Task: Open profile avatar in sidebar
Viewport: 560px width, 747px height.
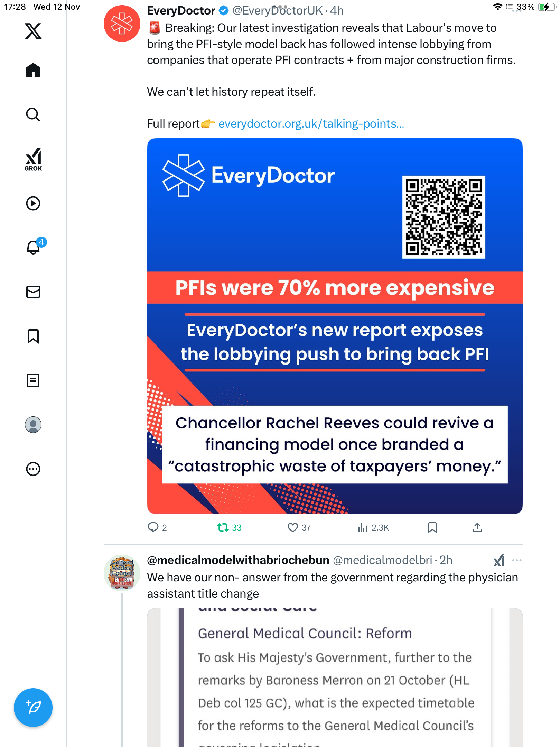Action: [x=33, y=425]
